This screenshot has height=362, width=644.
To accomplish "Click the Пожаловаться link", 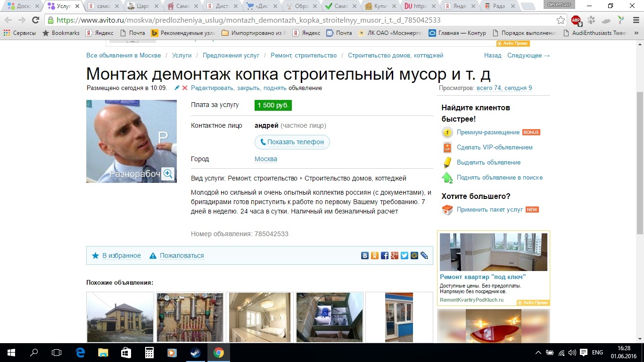I will coord(182,255).
